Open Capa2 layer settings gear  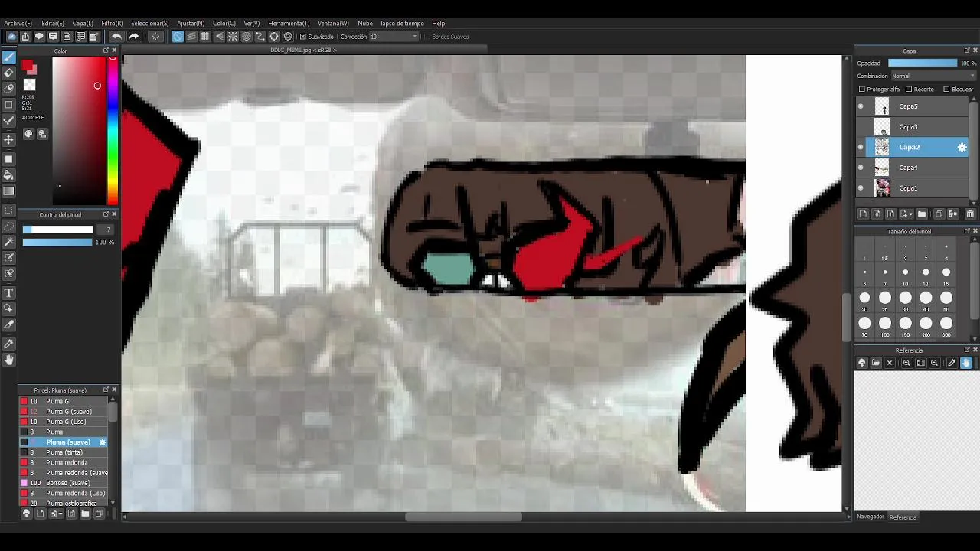pyautogui.click(x=962, y=147)
